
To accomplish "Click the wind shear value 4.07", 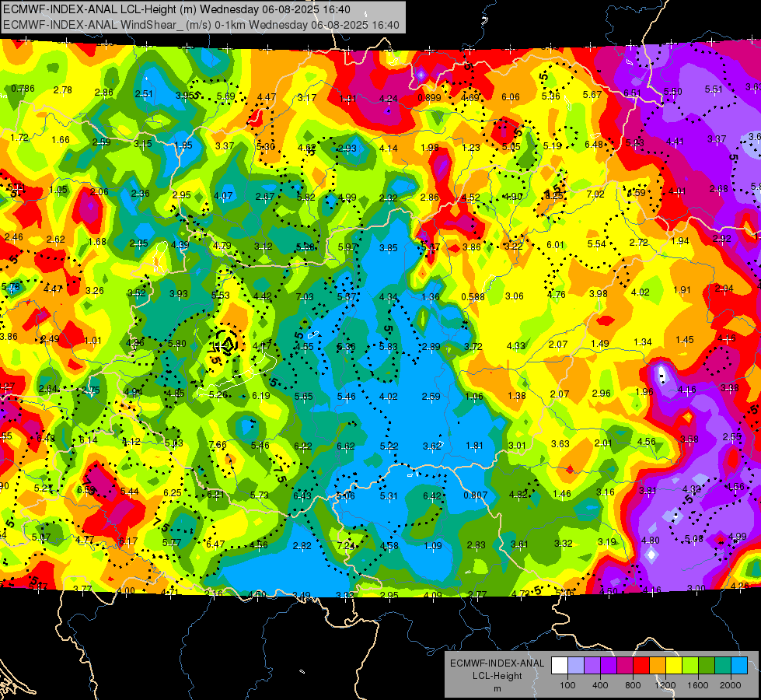I will pos(223,196).
